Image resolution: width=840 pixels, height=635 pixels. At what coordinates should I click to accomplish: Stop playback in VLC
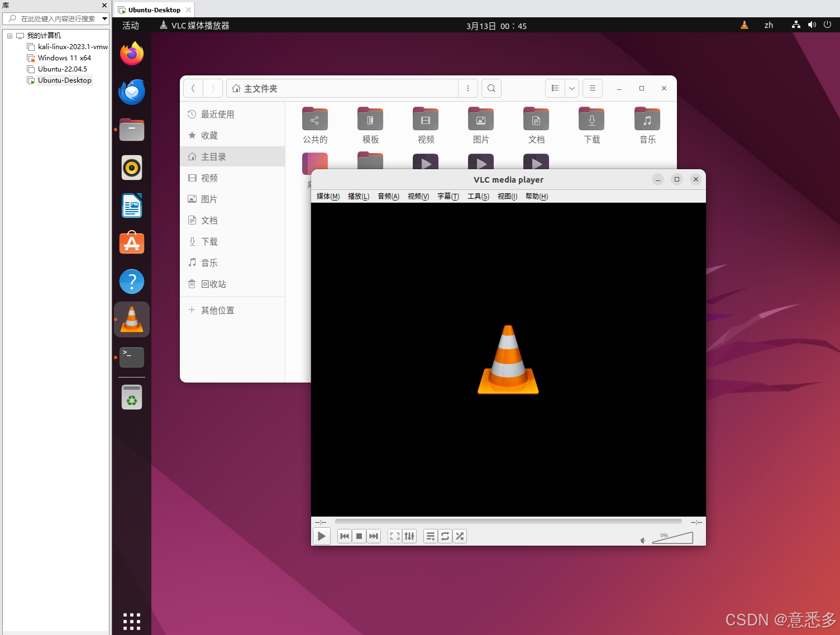[359, 536]
